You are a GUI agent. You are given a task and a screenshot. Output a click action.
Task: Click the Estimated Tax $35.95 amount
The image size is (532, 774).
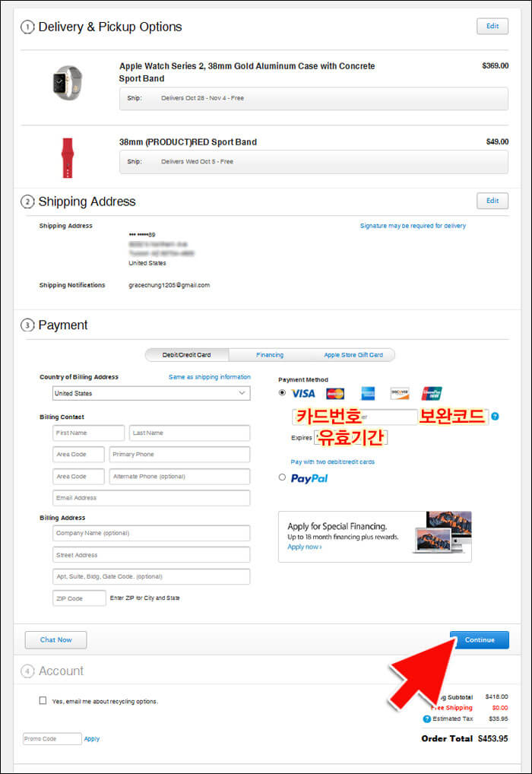498,718
